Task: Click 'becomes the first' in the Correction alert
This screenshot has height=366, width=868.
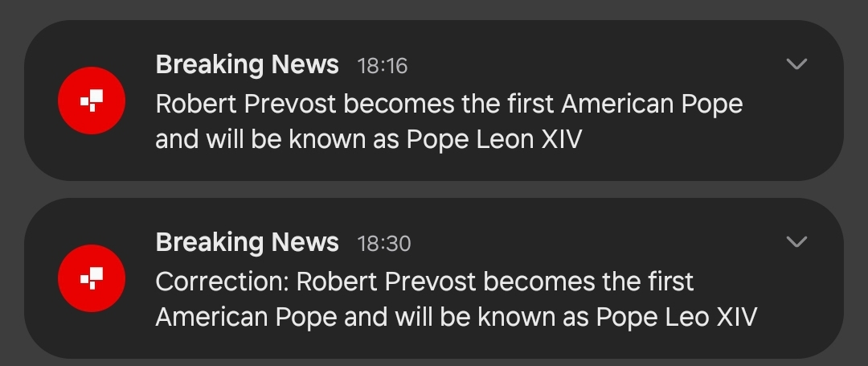Action: (588, 282)
